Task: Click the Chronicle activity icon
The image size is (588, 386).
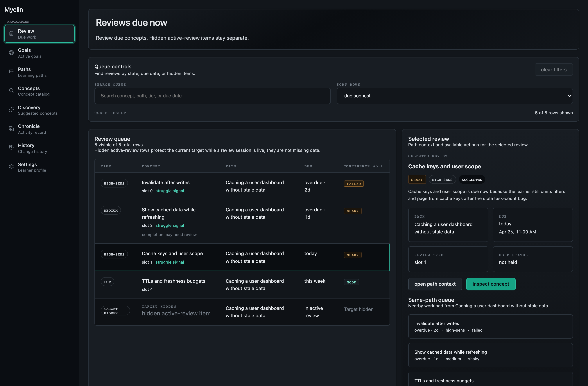Action: coord(11,129)
